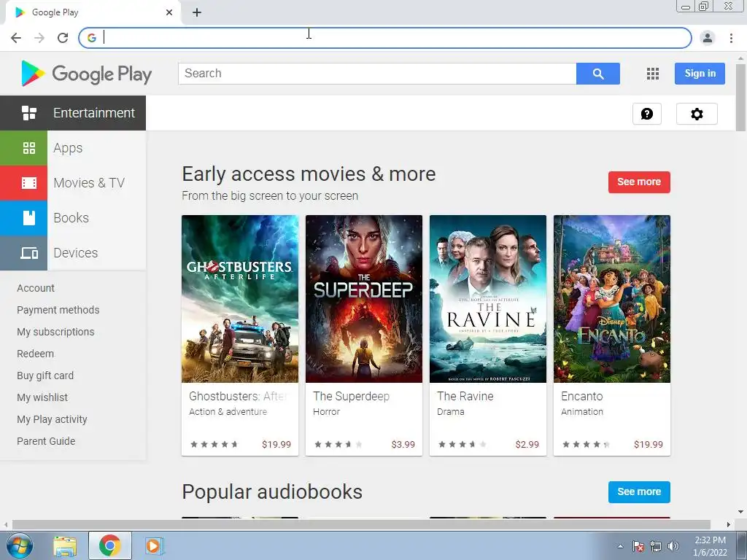Image resolution: width=747 pixels, height=560 pixels.
Task: Open the Ghostbusters Afterlife poster
Action: (x=240, y=299)
